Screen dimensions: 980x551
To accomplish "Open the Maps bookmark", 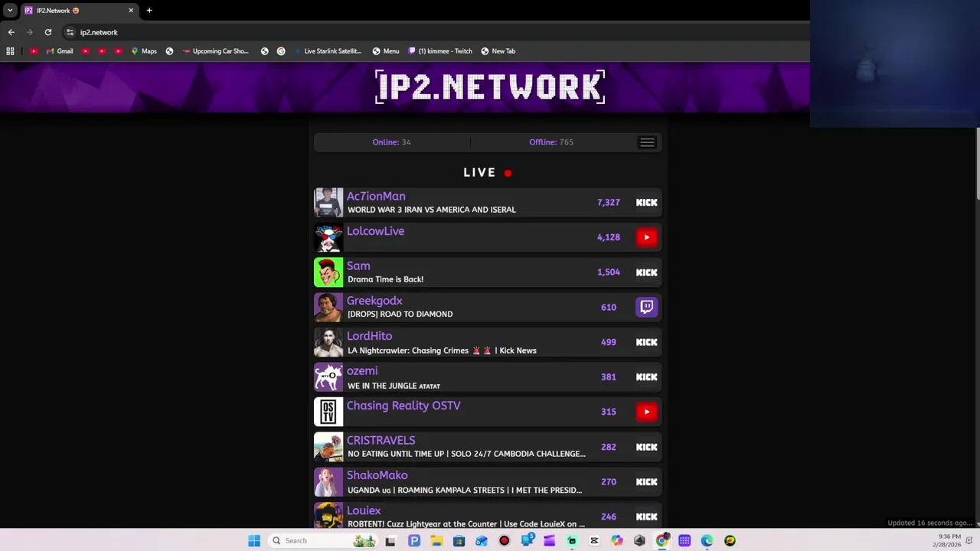I will (144, 51).
